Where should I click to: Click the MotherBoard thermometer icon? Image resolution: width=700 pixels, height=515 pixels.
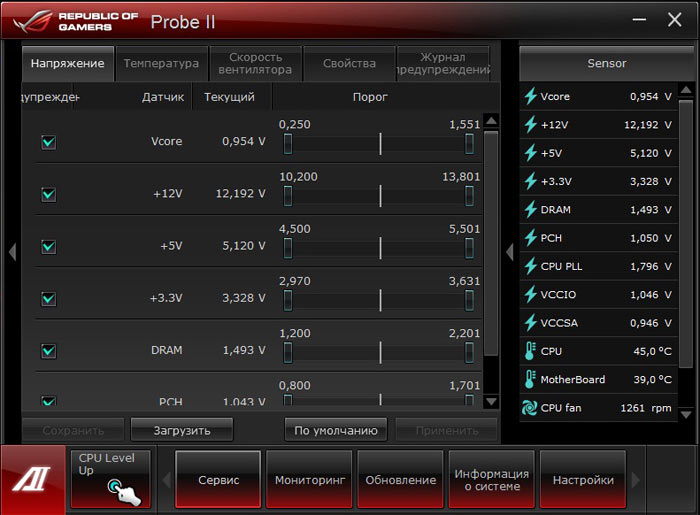530,380
